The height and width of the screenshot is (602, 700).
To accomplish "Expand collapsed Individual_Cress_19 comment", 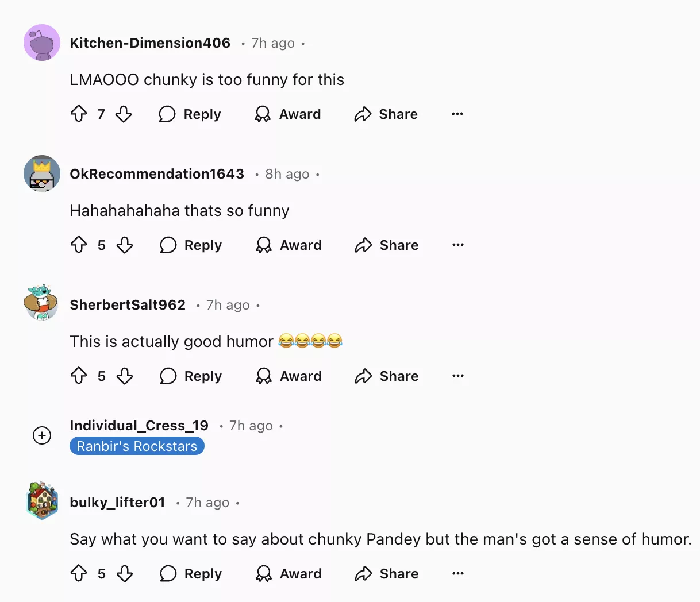I will (x=42, y=435).
